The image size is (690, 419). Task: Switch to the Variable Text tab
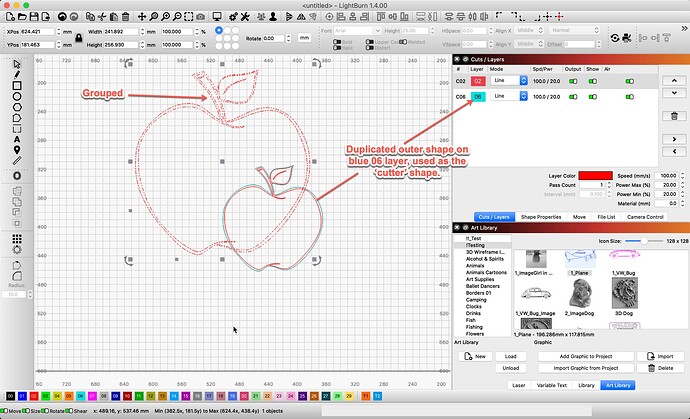[551, 385]
